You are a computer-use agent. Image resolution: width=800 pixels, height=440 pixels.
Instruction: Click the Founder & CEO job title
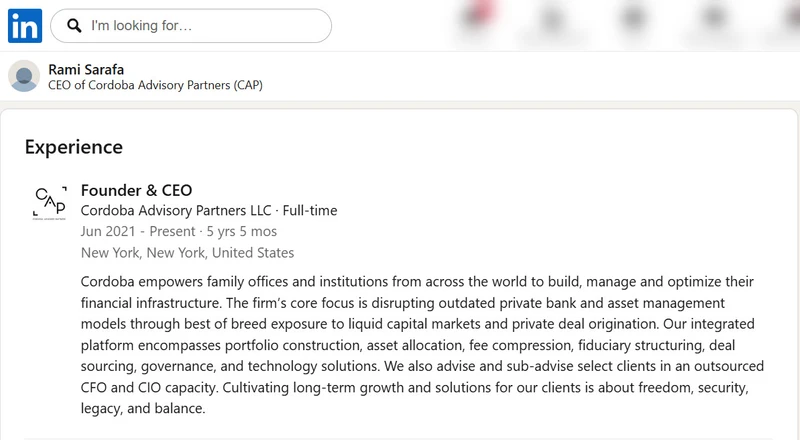click(x=136, y=190)
